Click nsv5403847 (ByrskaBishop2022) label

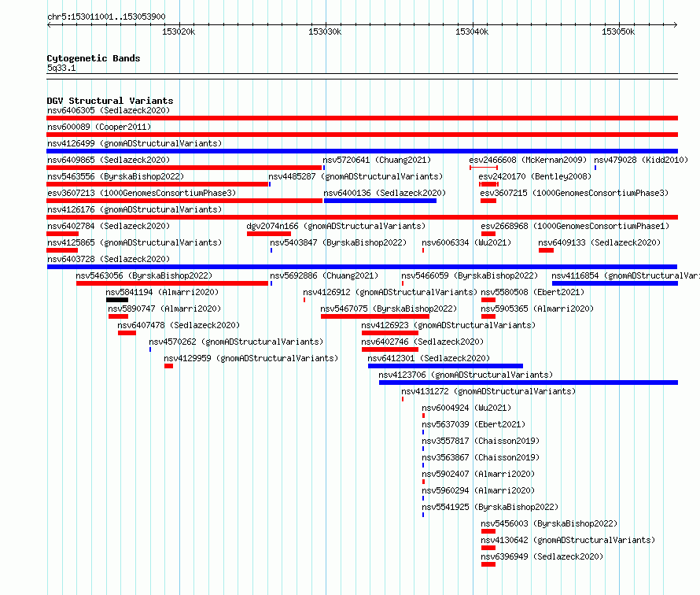coord(338,242)
